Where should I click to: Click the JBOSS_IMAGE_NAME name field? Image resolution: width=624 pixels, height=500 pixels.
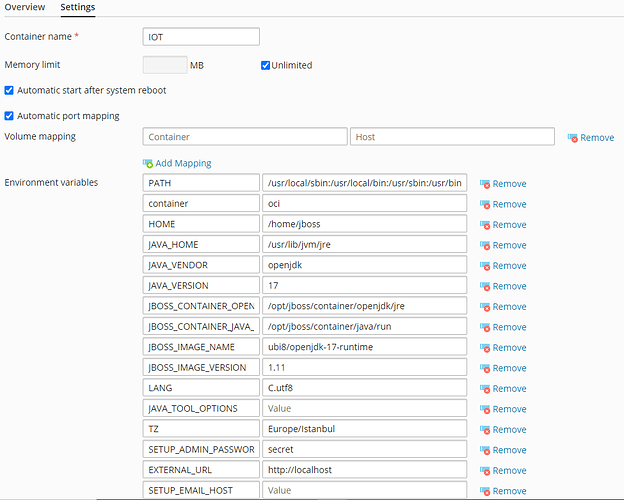click(201, 347)
